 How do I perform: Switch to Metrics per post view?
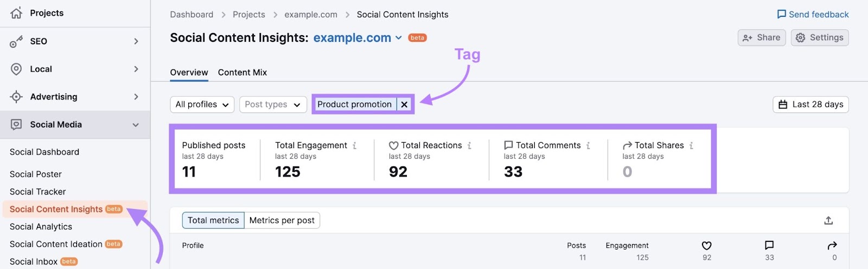click(282, 220)
